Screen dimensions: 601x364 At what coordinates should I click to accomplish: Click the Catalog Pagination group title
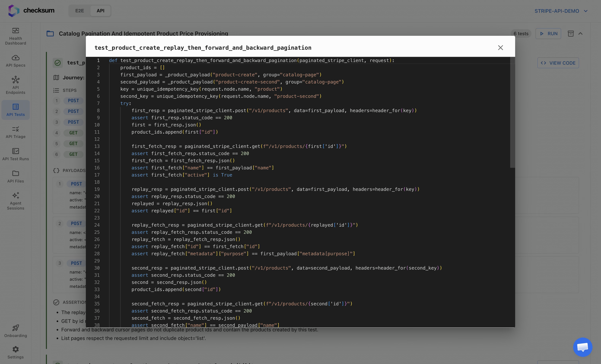click(143, 33)
